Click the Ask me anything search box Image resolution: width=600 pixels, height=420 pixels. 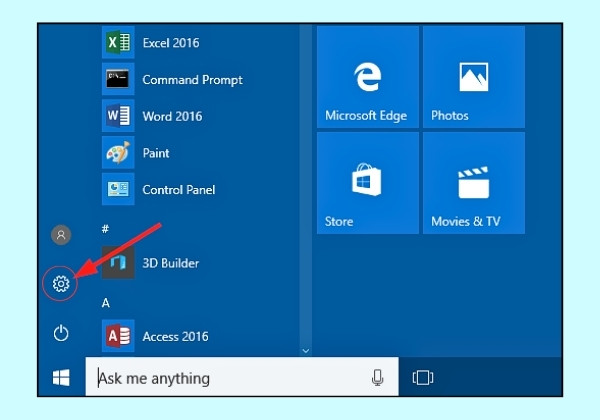[242, 377]
